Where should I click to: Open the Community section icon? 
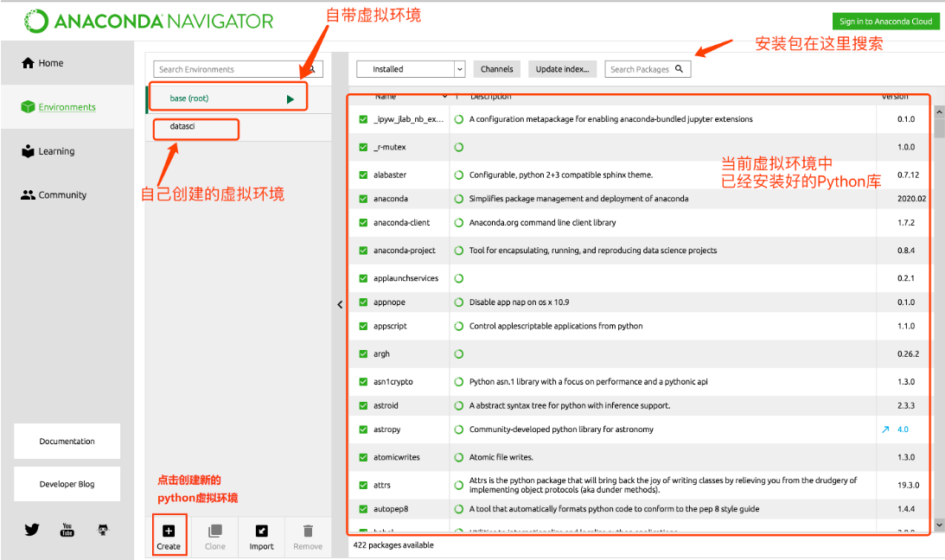[29, 194]
